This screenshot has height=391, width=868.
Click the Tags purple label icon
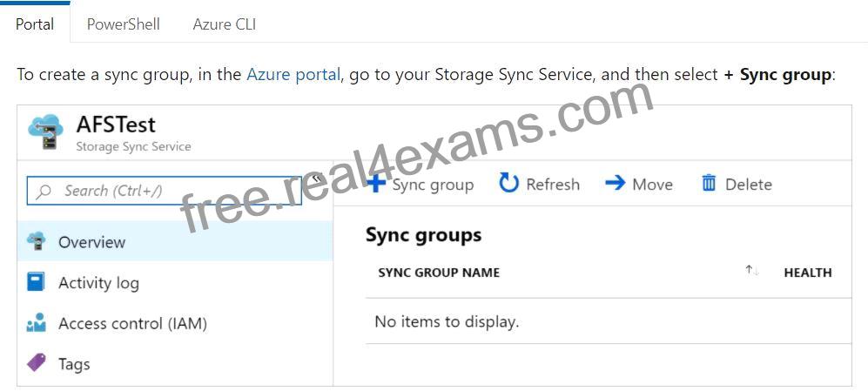click(x=36, y=363)
